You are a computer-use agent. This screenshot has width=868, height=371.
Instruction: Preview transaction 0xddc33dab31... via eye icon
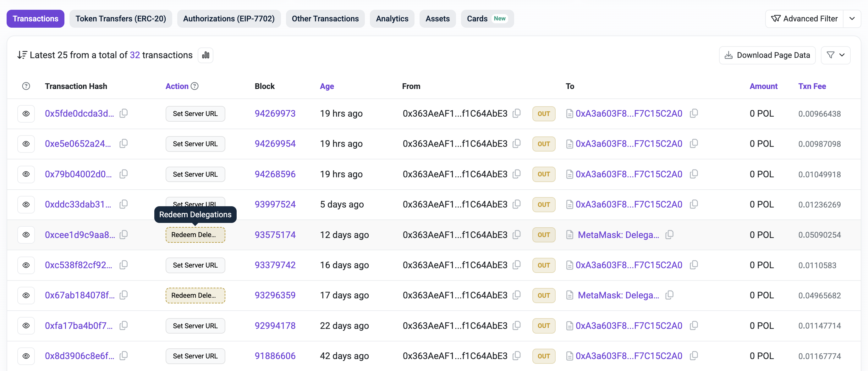pyautogui.click(x=26, y=205)
